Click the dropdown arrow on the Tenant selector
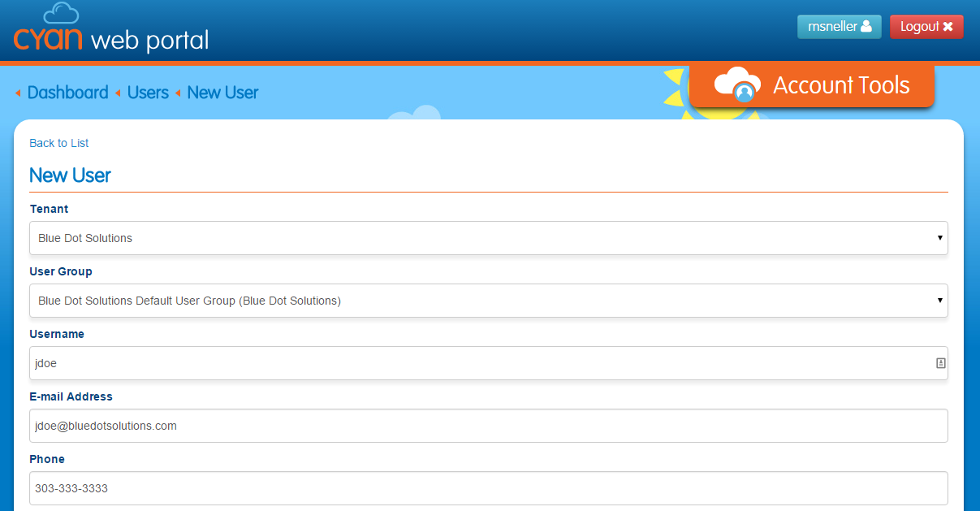This screenshot has height=511, width=980. click(x=939, y=238)
